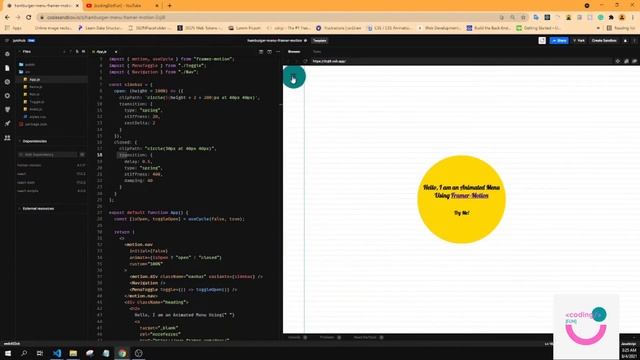Viewport: 640px width, 360px height.
Task: Click the new folder icon in Files header
Action: [x=83, y=52]
